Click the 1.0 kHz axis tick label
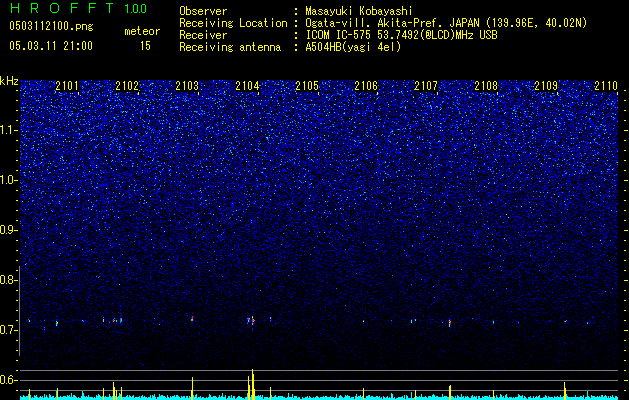Viewport: 629px width, 400px height. 9,181
